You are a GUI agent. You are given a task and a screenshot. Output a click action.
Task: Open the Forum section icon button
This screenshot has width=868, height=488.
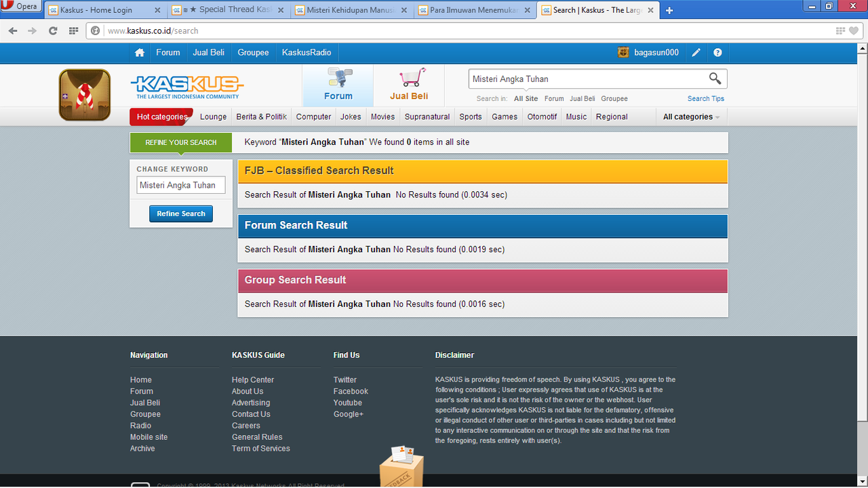pyautogui.click(x=338, y=85)
